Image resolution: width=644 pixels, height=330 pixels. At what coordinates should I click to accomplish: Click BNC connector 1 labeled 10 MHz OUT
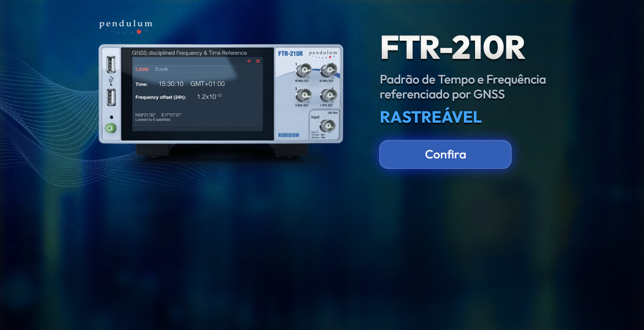303,70
